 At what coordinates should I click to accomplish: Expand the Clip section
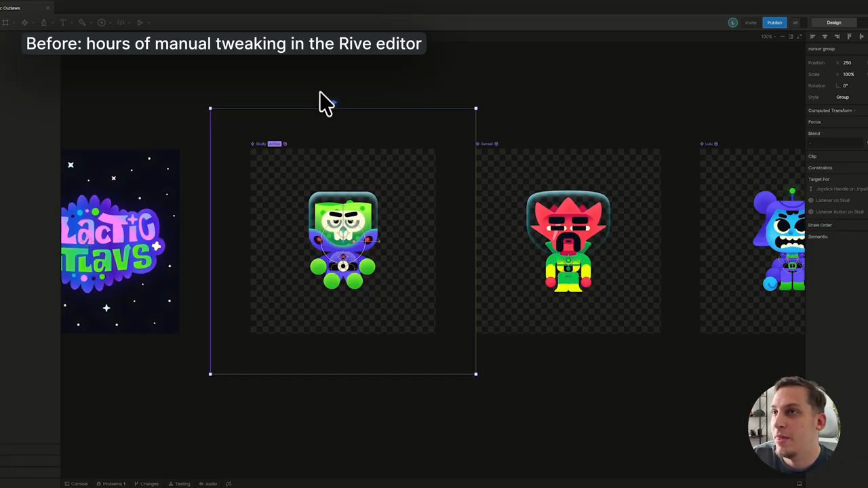812,157
